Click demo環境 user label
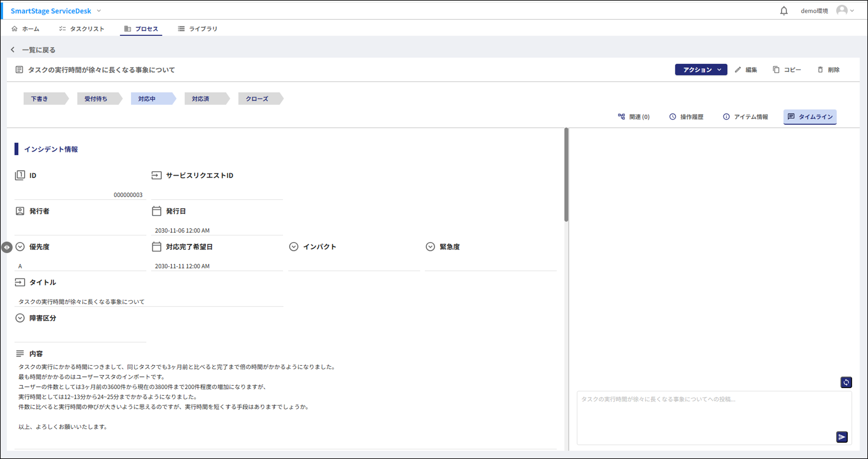The image size is (868, 459). tap(814, 11)
